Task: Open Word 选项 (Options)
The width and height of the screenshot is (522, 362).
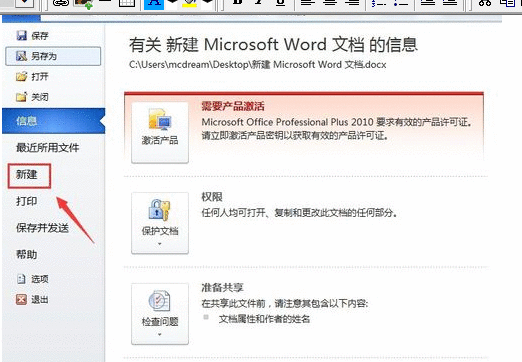Action: point(32,279)
